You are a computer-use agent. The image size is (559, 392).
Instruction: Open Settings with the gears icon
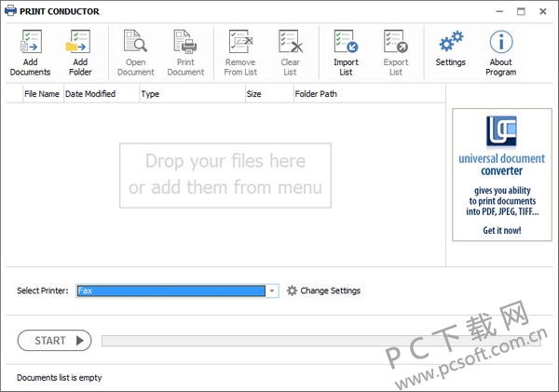coord(451,41)
